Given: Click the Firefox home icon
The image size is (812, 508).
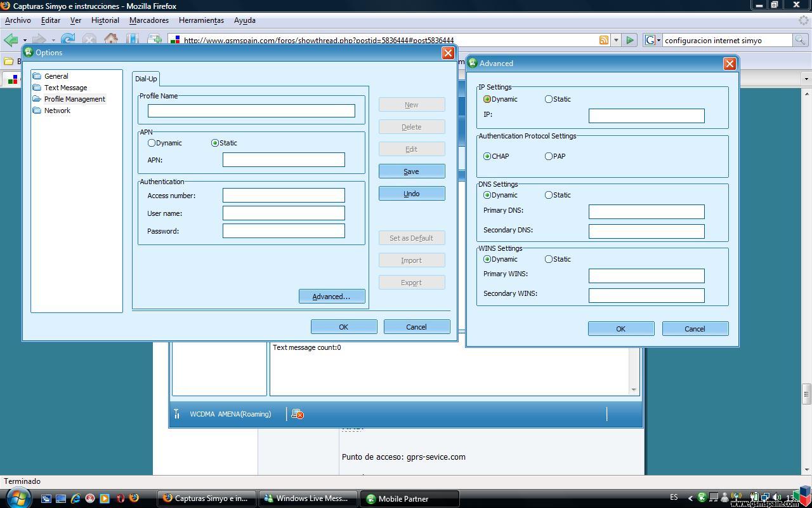Looking at the screenshot, I should (111, 39).
